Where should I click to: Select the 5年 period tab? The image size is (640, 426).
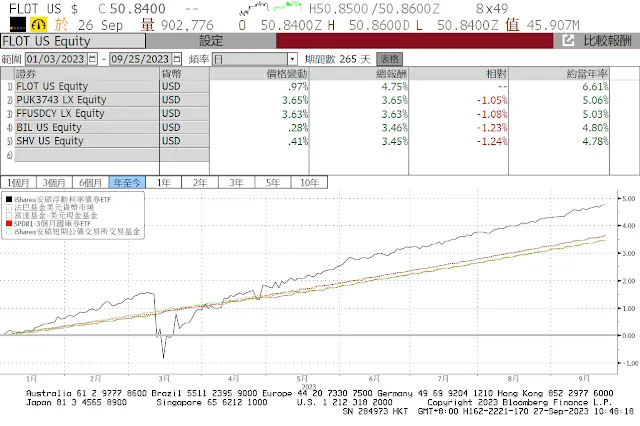[273, 182]
